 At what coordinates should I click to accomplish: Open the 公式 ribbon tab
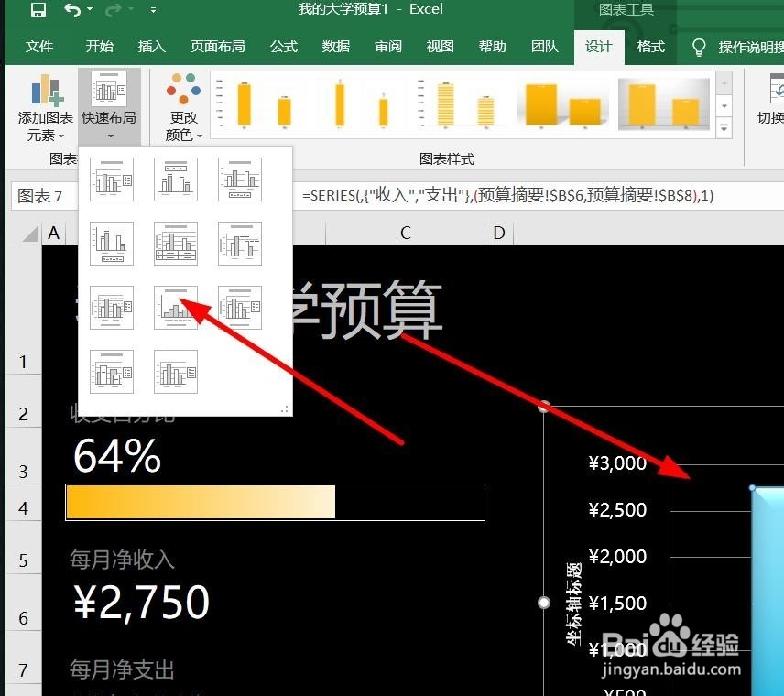pyautogui.click(x=284, y=47)
